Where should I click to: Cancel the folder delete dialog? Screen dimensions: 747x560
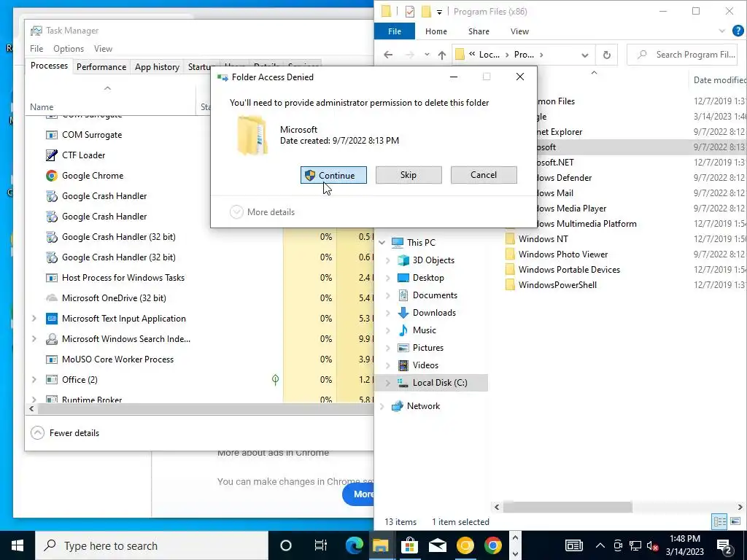tap(484, 175)
